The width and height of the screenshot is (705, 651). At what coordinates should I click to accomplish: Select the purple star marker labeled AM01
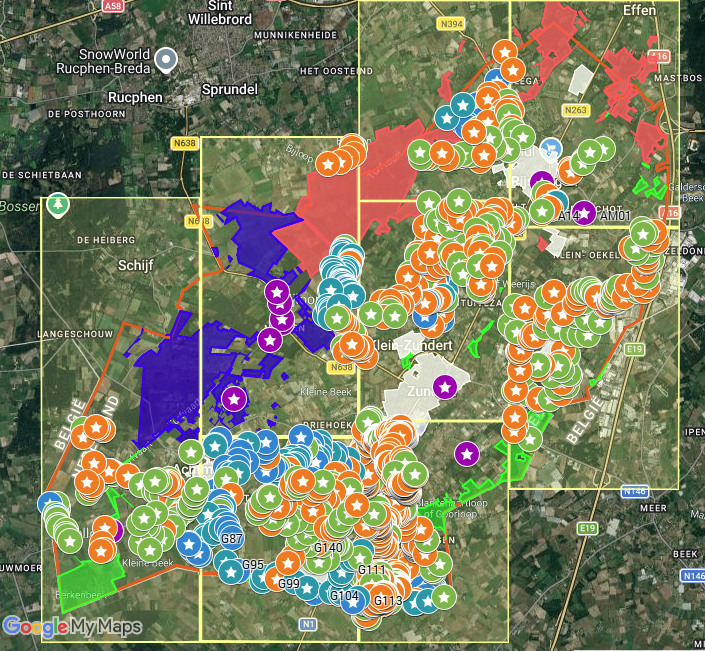click(x=584, y=213)
